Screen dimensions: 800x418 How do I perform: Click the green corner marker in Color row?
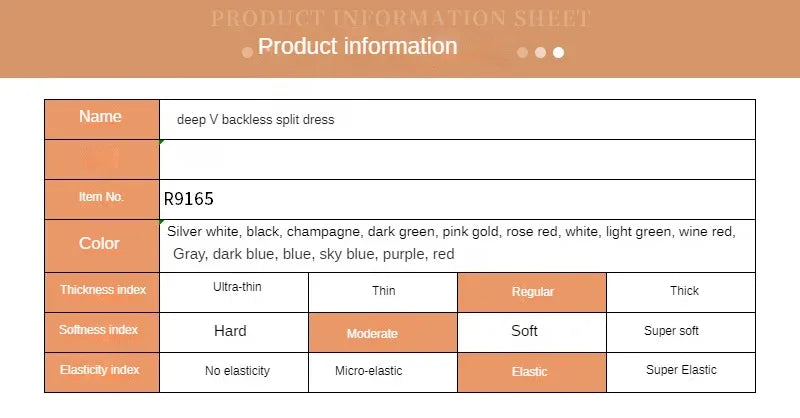point(161,222)
